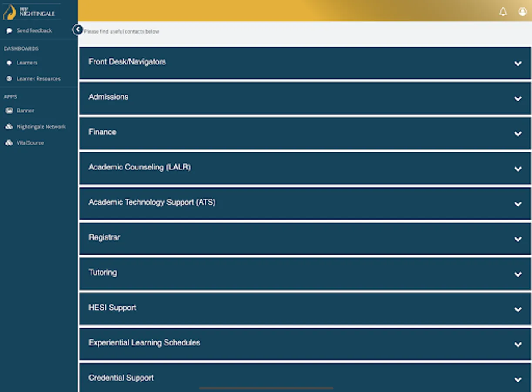This screenshot has width=532, height=392.
Task: Click 'Please find useful contacts below' text
Action: coord(121,32)
